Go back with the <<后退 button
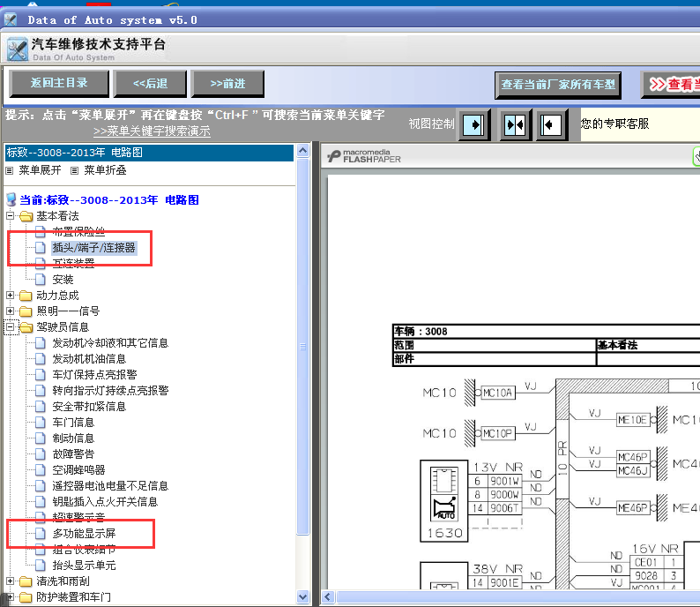Screen dimensions: 700x607 (150, 84)
